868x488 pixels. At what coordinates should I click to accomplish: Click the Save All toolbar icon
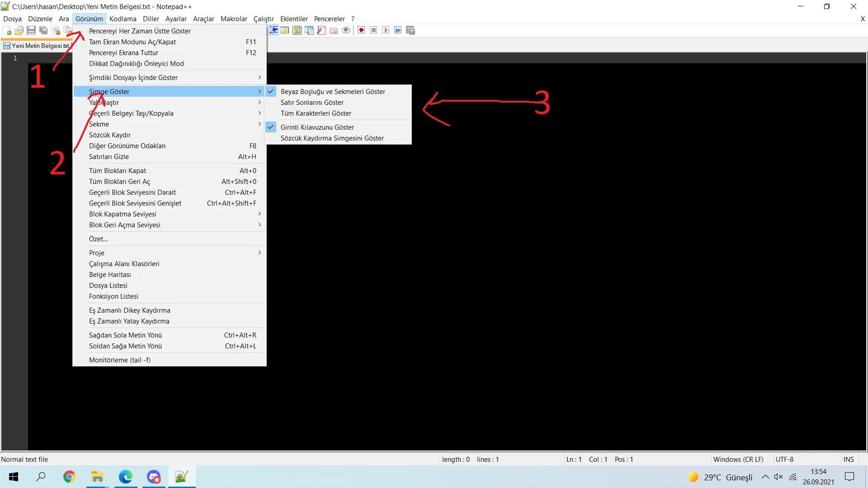click(43, 30)
